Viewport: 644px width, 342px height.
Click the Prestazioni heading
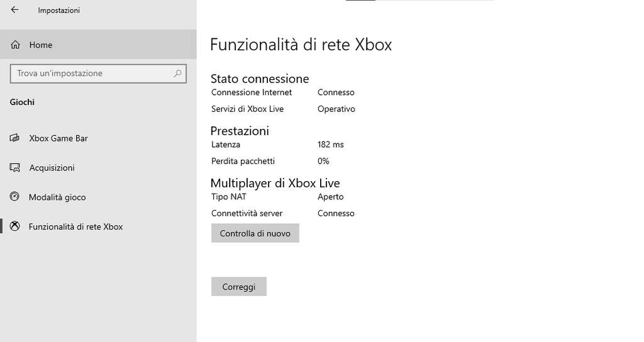click(x=240, y=131)
